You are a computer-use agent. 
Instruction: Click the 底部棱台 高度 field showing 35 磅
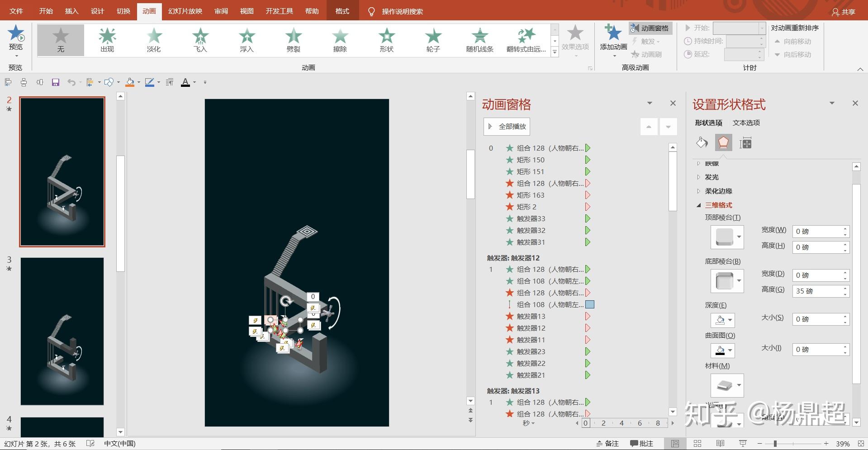[821, 291]
